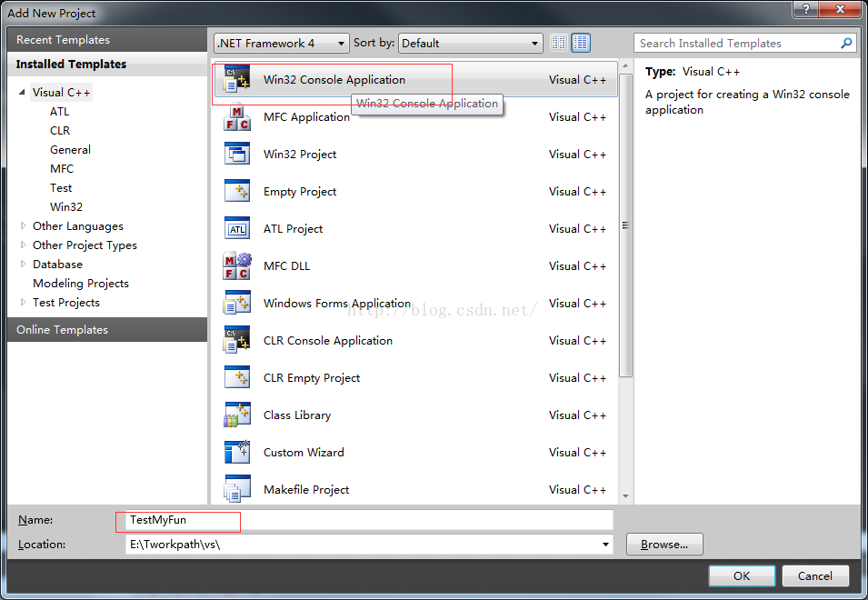This screenshot has height=600, width=868.
Task: Click the Browse... button
Action: 664,545
